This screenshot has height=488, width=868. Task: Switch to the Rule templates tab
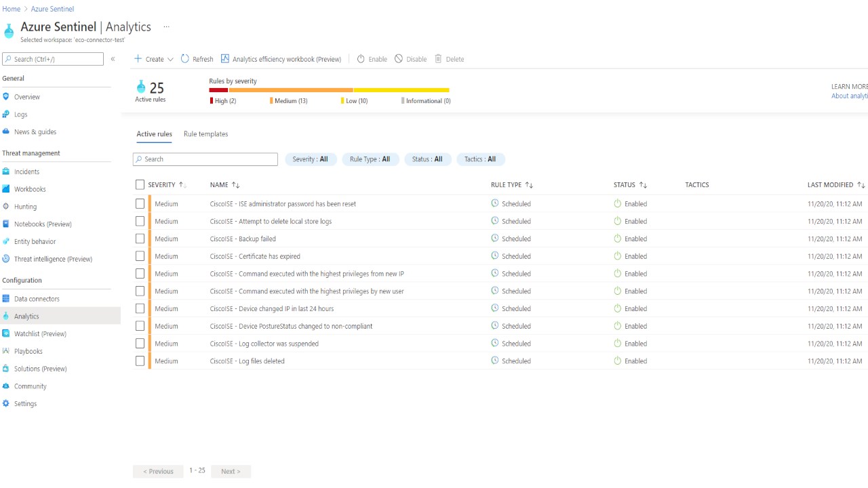(x=206, y=134)
